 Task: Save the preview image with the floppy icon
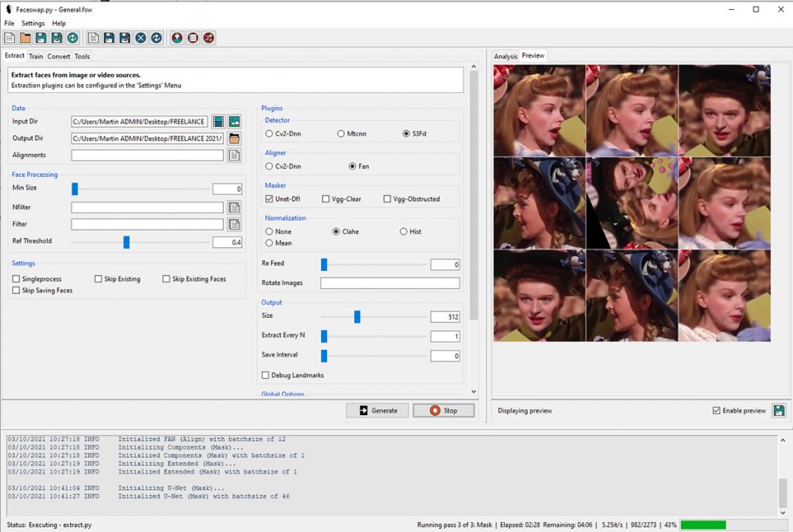point(779,410)
